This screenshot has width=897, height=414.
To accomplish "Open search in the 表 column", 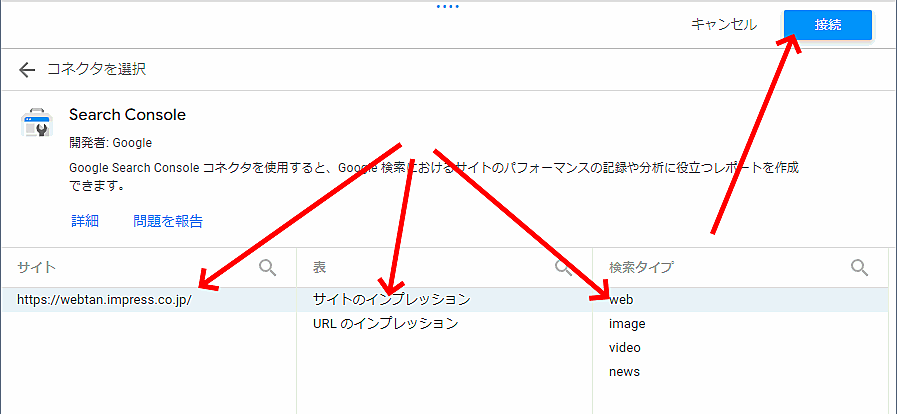I will 564,267.
